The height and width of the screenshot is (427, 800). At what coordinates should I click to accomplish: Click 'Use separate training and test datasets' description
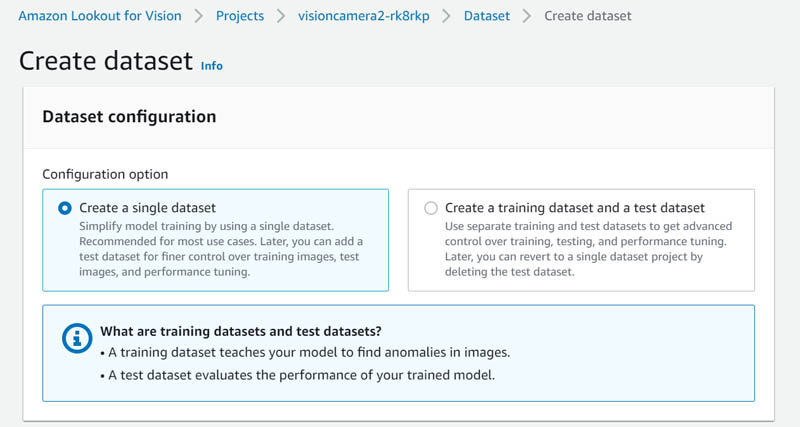[588, 249]
